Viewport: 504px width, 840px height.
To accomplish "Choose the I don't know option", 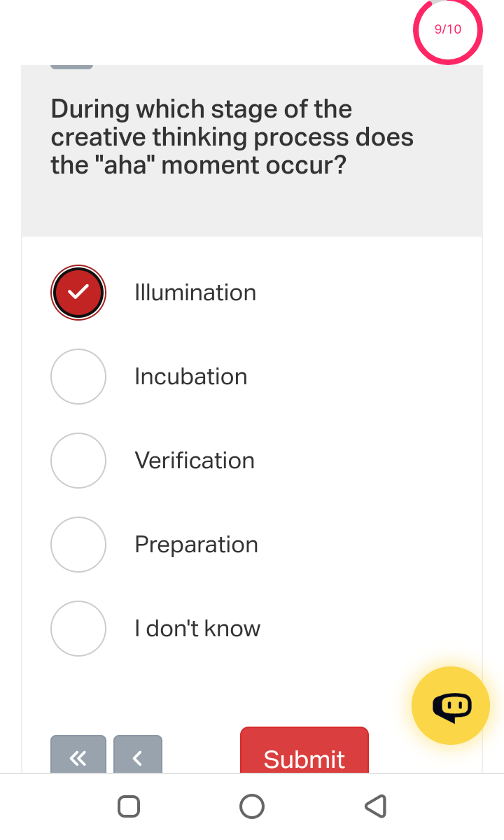I will (78, 628).
